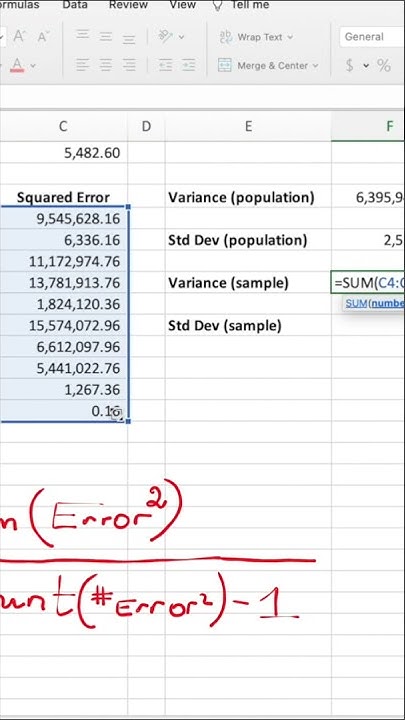Align text right
This screenshot has width=405, height=720.
[x=129, y=65]
